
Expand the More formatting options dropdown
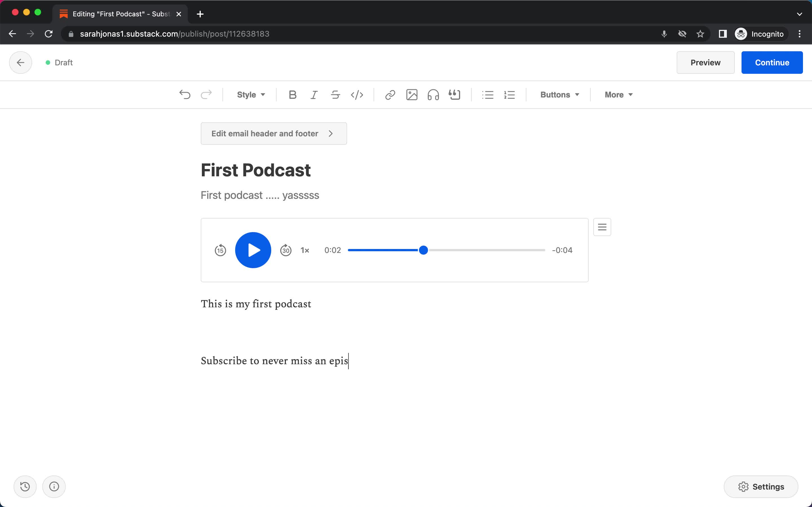tap(617, 95)
